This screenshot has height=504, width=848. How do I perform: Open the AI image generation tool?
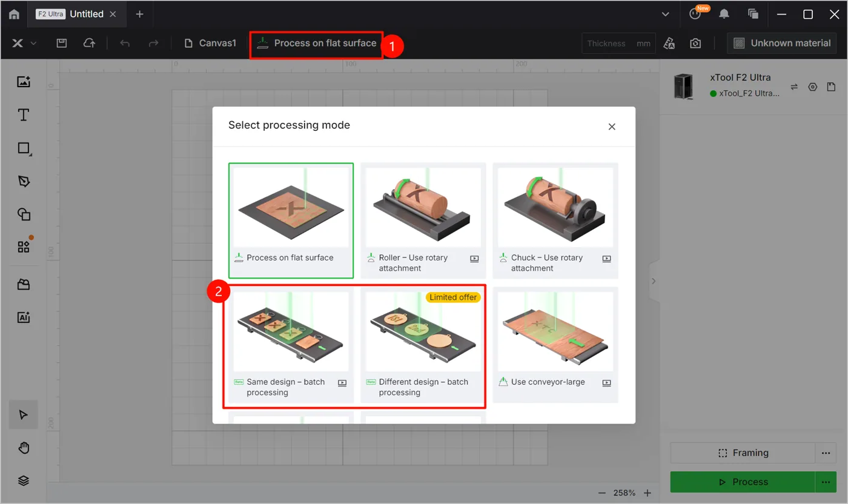point(24,317)
